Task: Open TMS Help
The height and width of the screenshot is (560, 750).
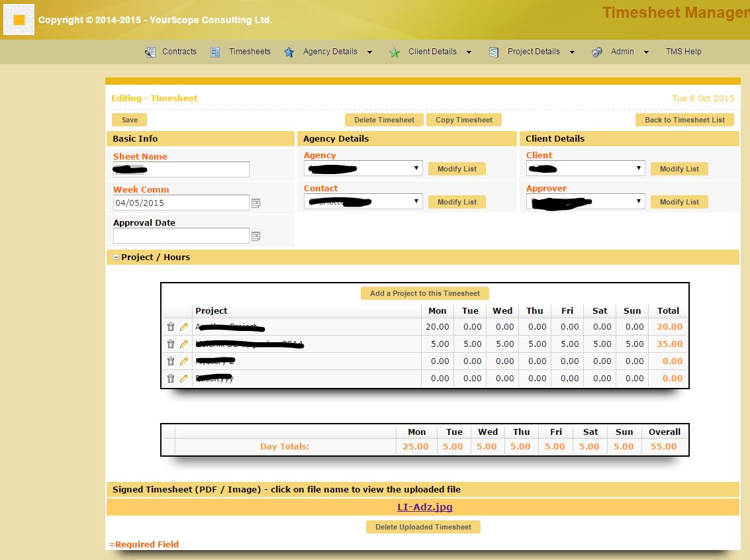Action: (x=684, y=52)
